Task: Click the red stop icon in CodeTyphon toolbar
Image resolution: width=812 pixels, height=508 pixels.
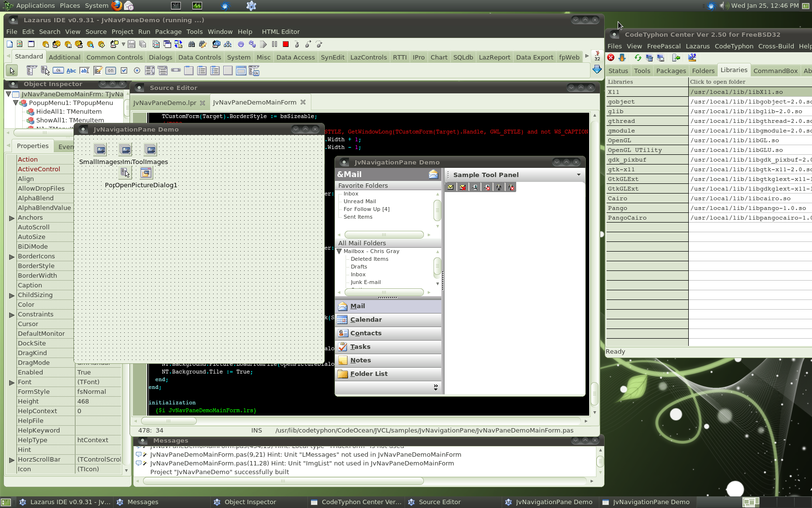Action: pos(611,58)
